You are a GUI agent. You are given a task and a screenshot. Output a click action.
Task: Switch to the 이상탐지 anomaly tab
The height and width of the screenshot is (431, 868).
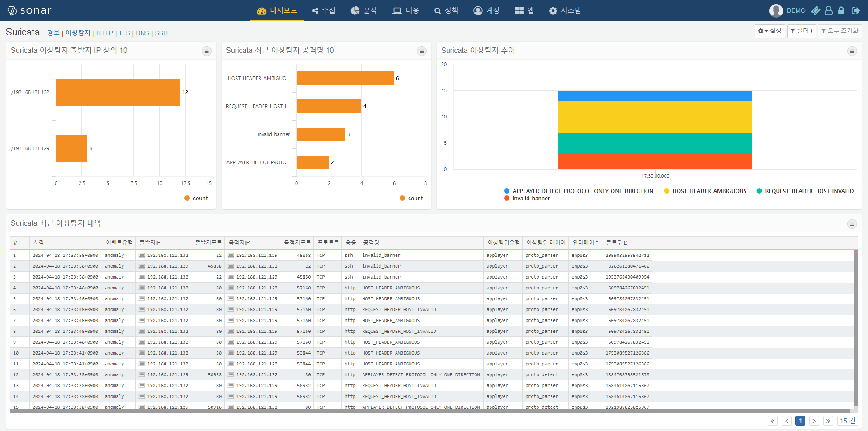tap(78, 33)
